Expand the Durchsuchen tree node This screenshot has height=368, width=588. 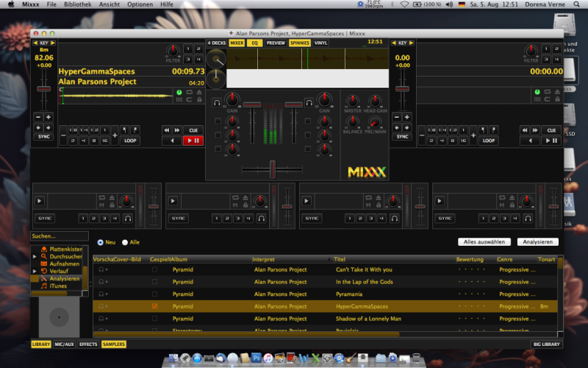point(34,257)
